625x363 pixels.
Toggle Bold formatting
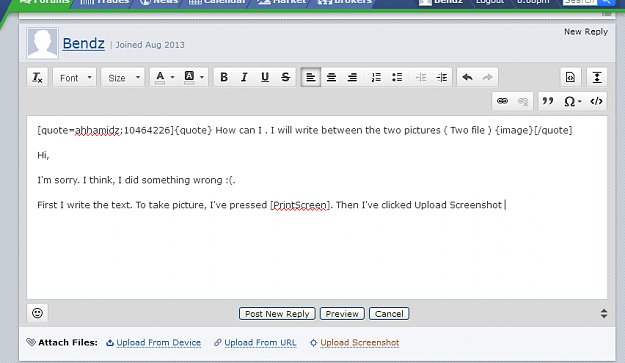click(224, 77)
